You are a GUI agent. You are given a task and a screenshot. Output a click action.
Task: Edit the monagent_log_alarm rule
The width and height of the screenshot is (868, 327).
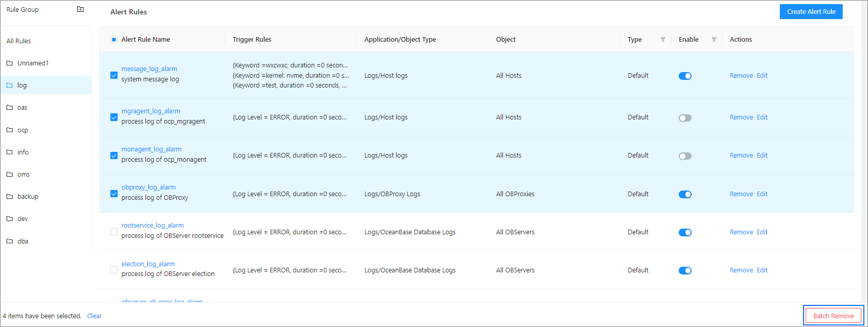point(762,156)
